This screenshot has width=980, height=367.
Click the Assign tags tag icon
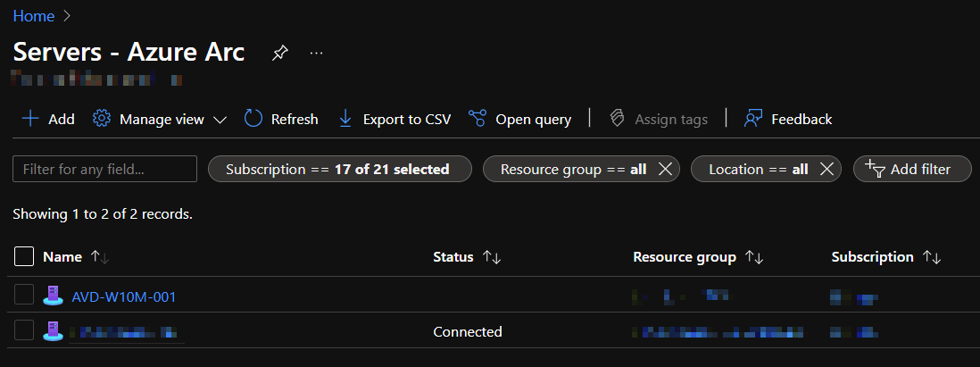(x=618, y=119)
